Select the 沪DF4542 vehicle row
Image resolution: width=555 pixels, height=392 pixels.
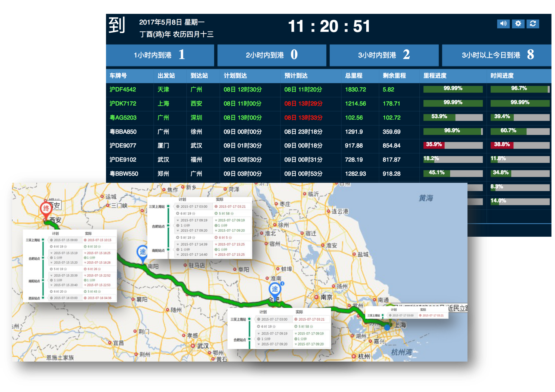coord(123,90)
